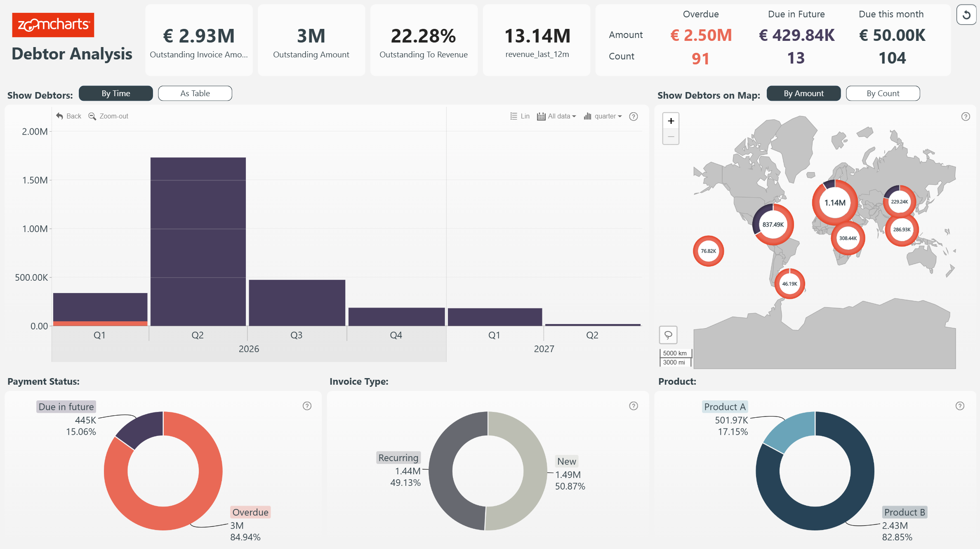Screen dimensions: 980x549
Task: Activate the map lasso selection tool
Action: point(668,335)
